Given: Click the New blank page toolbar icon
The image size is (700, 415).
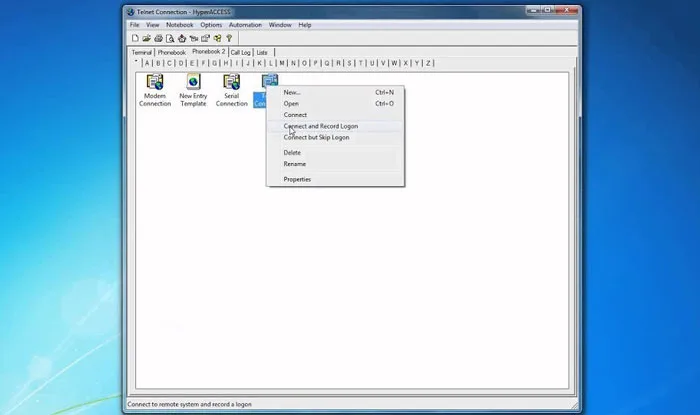Looking at the screenshot, I should pyautogui.click(x=135, y=38).
